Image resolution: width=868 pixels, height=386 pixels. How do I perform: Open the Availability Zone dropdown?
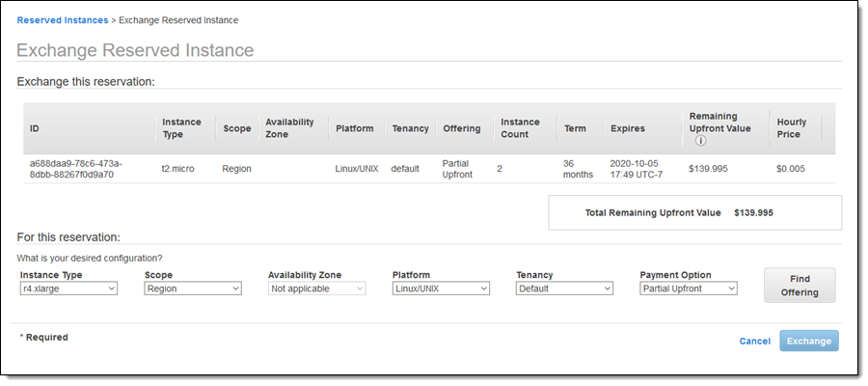click(x=316, y=289)
